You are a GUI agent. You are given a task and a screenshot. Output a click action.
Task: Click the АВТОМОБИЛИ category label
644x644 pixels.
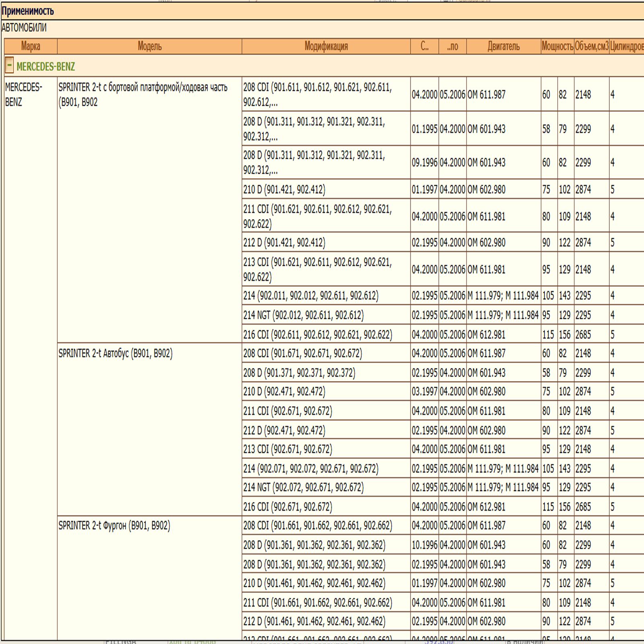coord(24,28)
